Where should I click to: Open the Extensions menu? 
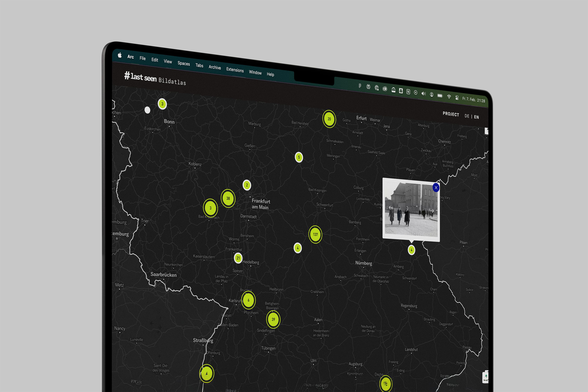(235, 70)
